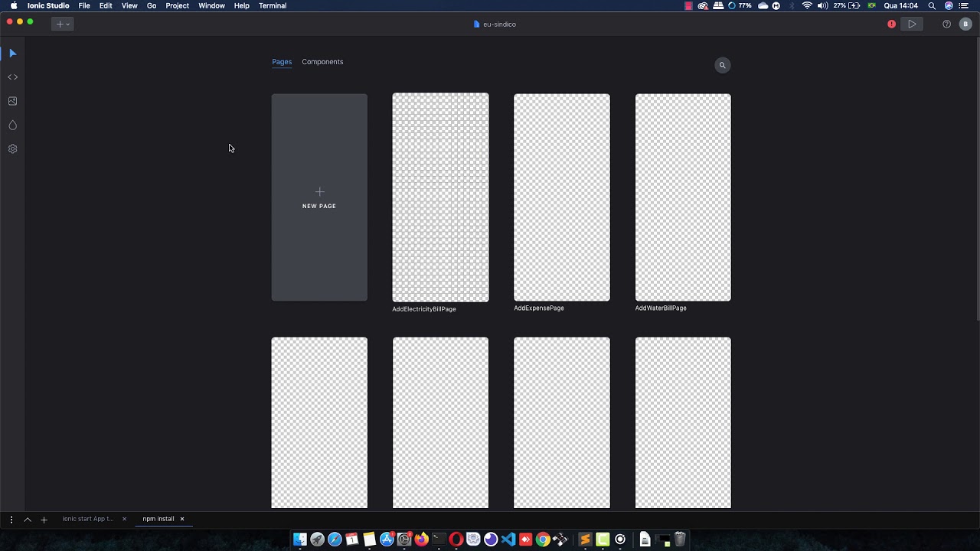The height and width of the screenshot is (551, 980).
Task: Open the user account avatar icon
Action: click(x=965, y=24)
